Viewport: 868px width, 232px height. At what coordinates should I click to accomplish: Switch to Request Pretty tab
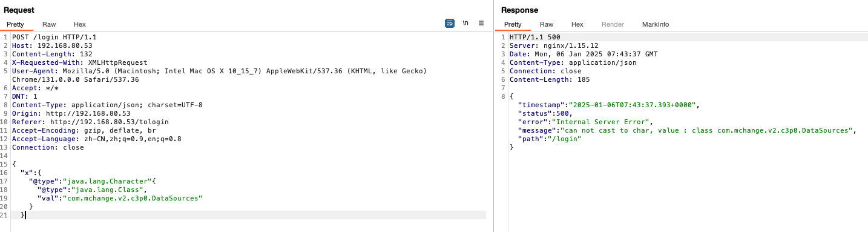16,24
